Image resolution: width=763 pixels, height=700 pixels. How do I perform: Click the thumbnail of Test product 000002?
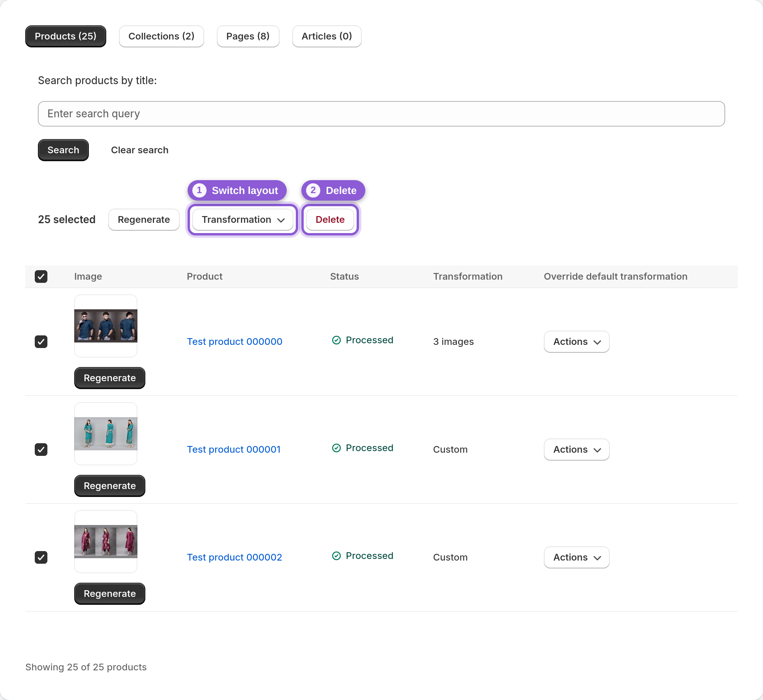106,542
